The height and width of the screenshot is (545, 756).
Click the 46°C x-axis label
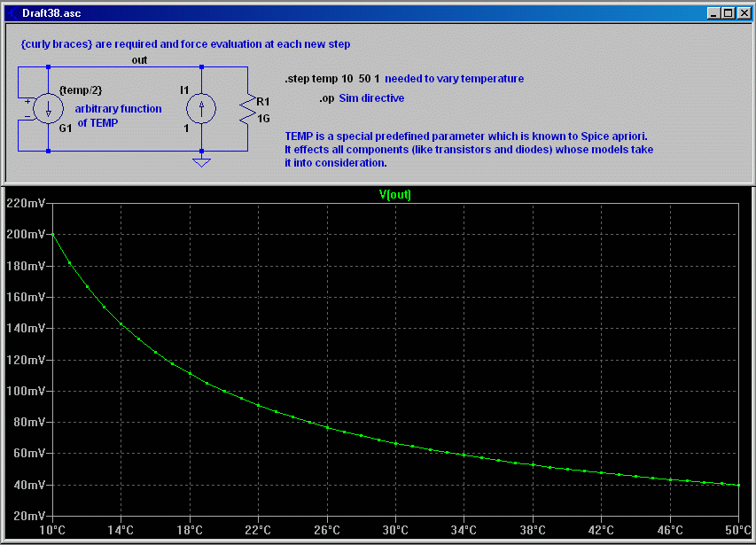click(x=670, y=531)
